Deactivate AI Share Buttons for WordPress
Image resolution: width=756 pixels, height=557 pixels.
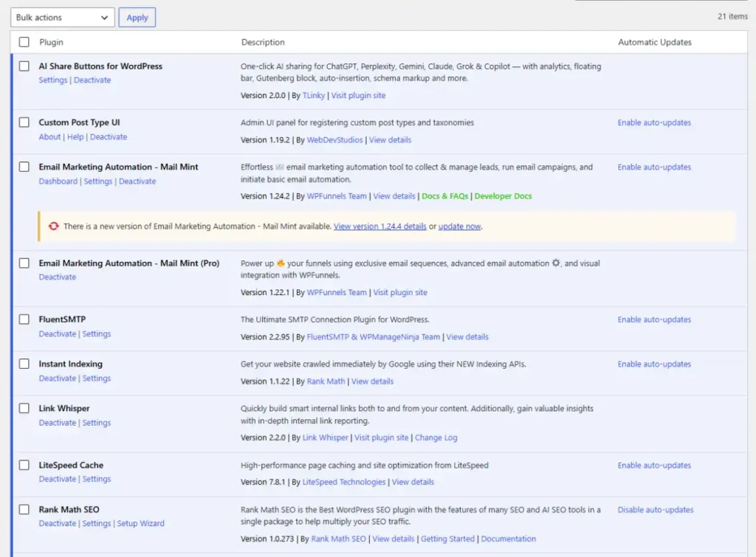[x=92, y=80]
